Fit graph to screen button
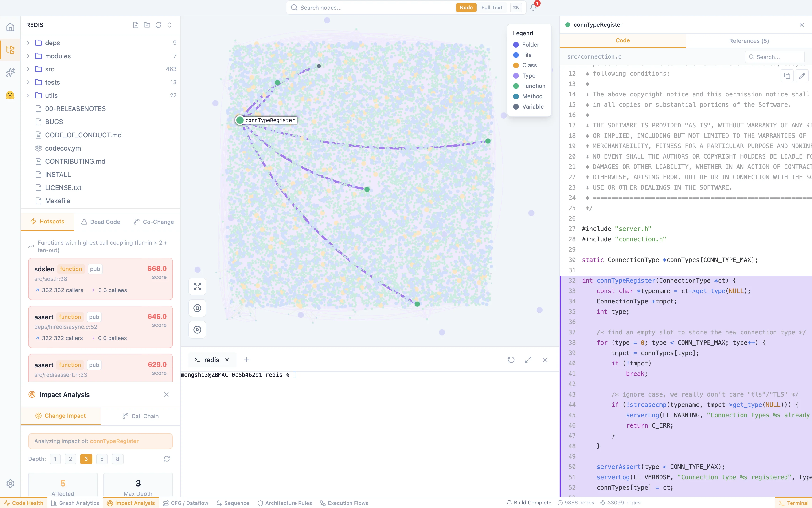Viewport: 812px width, 508px height. click(197, 286)
